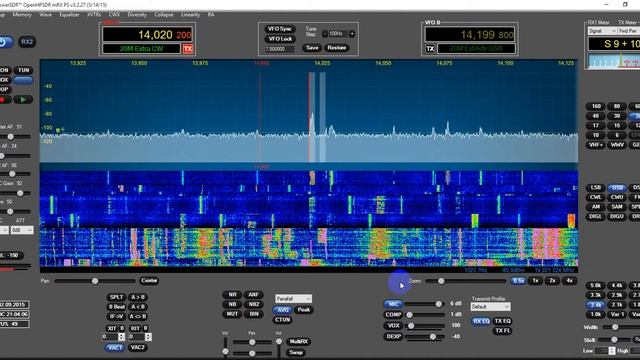Click the IF->V button
The height and width of the screenshot is (360, 640).
pos(116,317)
